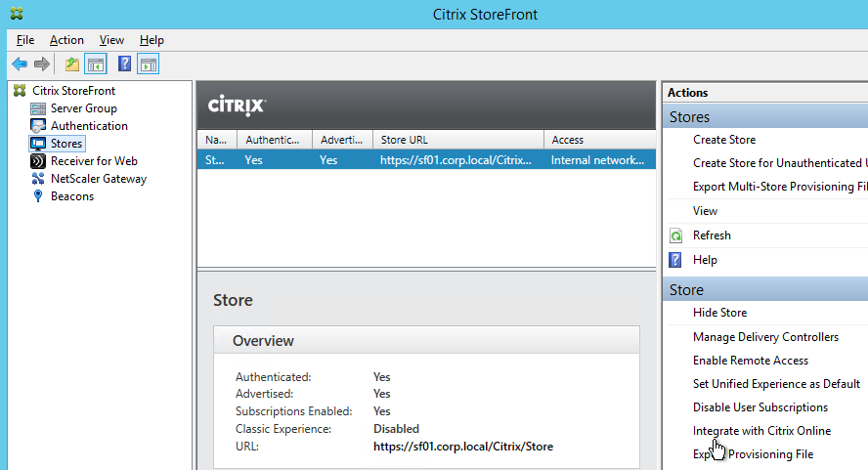The width and height of the screenshot is (868, 470).
Task: Click Manage Delivery Controllers action
Action: (x=765, y=336)
